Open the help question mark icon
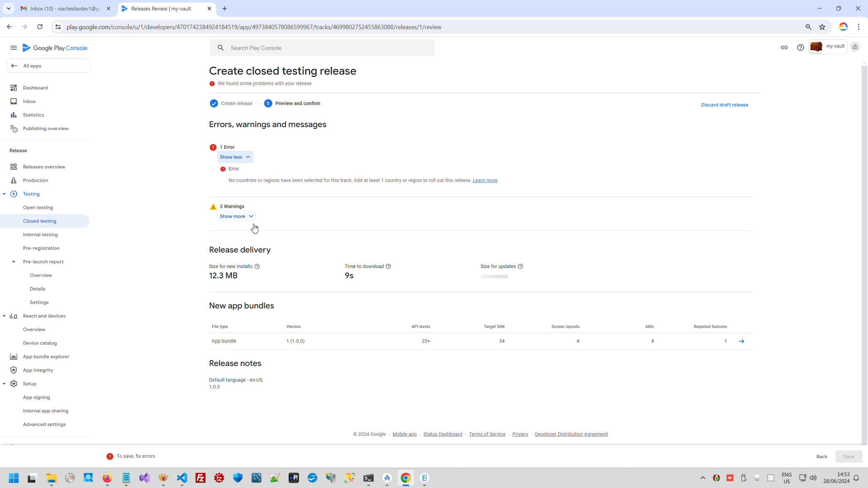Screen dimensions: 868x488 tap(800, 47)
